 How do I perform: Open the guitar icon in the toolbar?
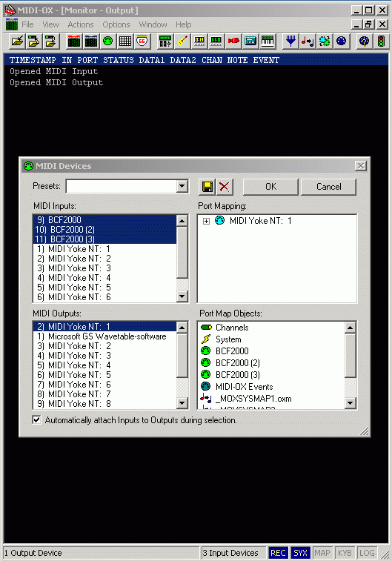[x=182, y=42]
